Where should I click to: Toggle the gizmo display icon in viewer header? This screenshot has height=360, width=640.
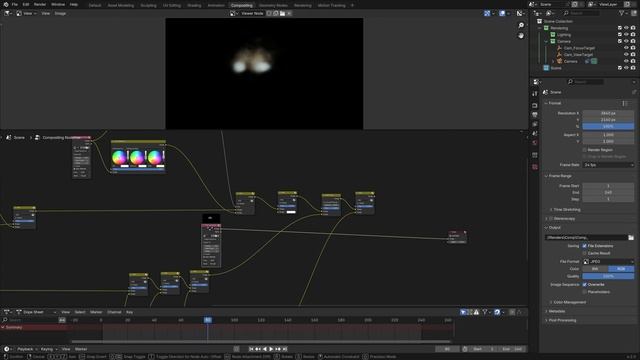pos(487,13)
